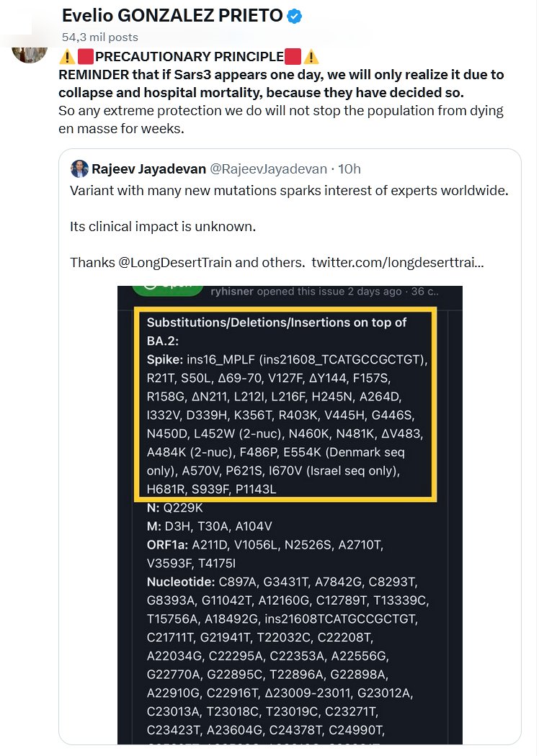Click the warning emoji before PRECAUTIONARY PRINCIPLE

[67, 57]
